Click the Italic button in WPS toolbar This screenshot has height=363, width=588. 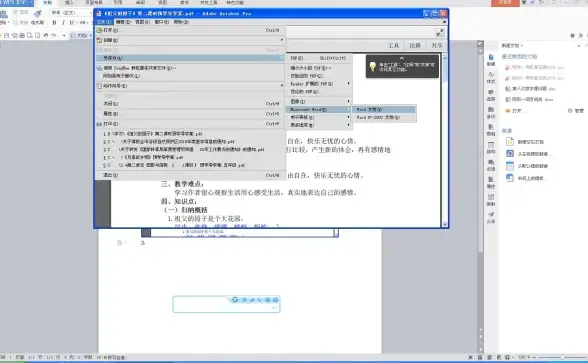[x=63, y=22]
